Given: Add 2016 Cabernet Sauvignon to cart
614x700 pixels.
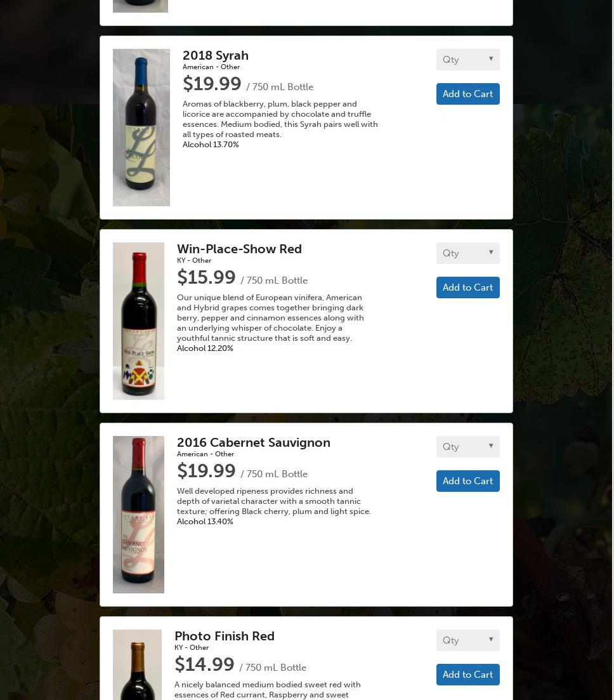Looking at the screenshot, I should point(467,481).
